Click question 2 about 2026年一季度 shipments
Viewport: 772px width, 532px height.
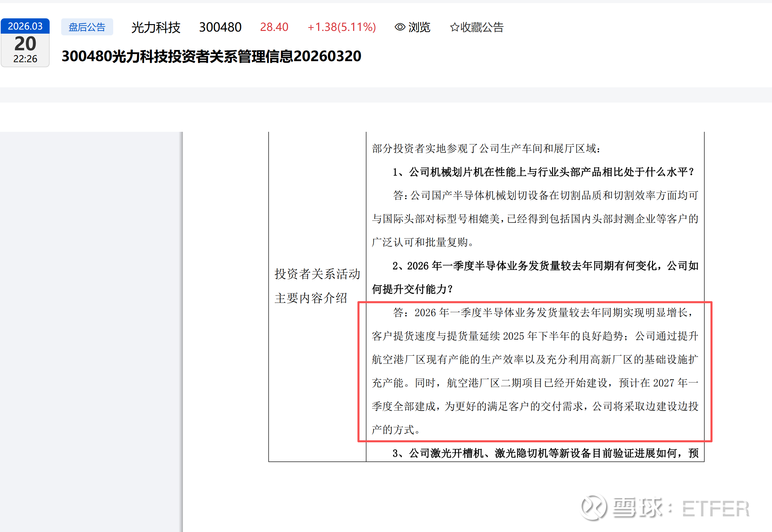pyautogui.click(x=545, y=266)
